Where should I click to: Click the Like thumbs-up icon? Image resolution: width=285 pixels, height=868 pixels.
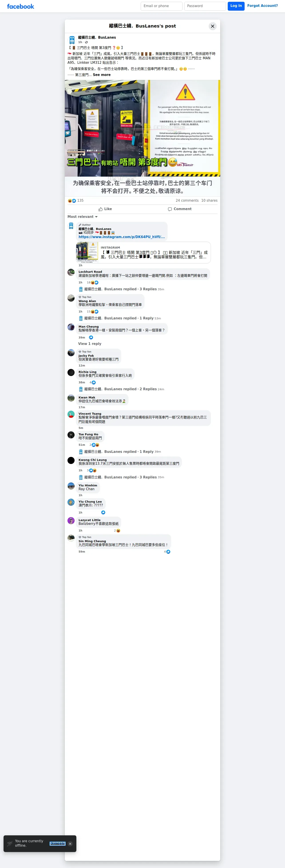coord(100,209)
